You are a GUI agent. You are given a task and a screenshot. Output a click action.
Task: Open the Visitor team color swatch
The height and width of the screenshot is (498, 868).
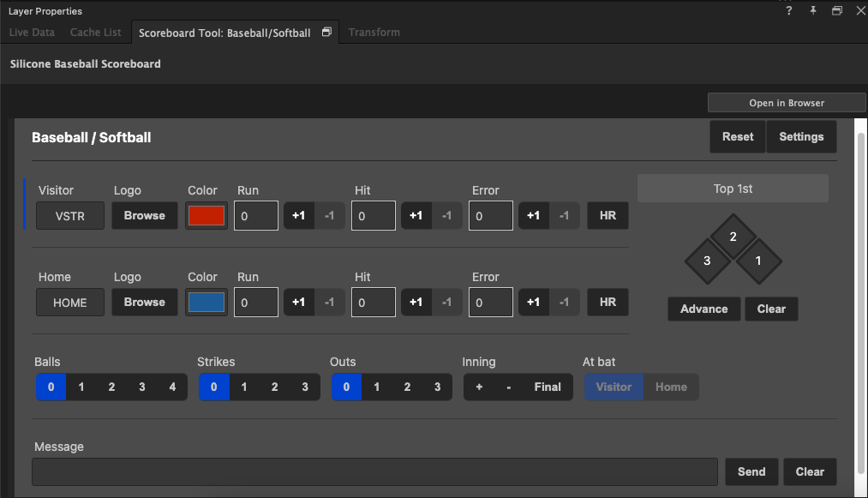pos(206,215)
